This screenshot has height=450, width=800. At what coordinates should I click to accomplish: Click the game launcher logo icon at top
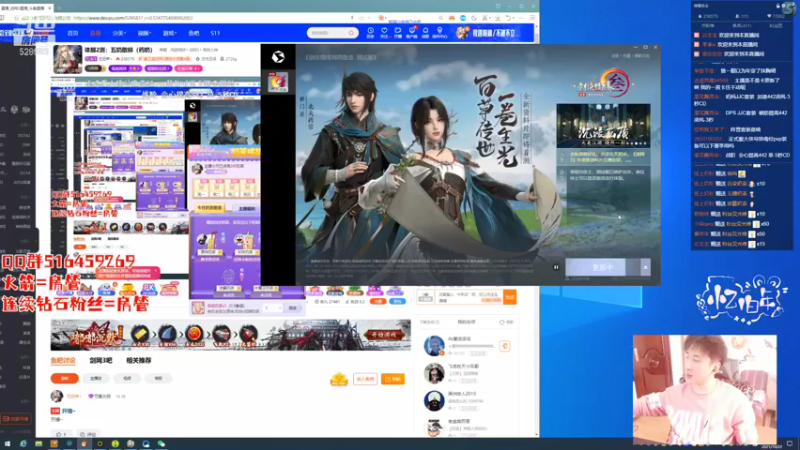[x=278, y=57]
